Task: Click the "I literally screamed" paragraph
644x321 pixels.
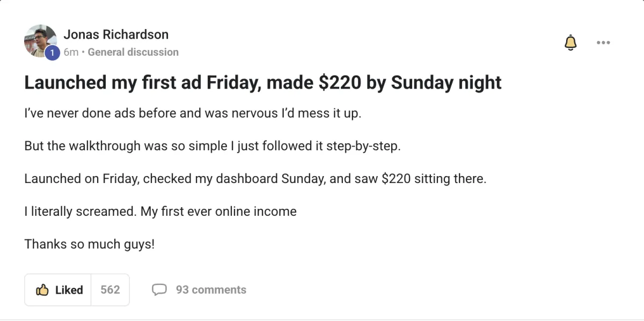Action: (x=160, y=211)
